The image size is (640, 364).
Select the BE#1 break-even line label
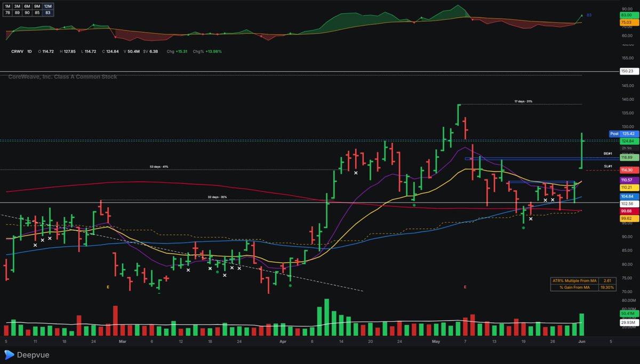pyautogui.click(x=607, y=153)
